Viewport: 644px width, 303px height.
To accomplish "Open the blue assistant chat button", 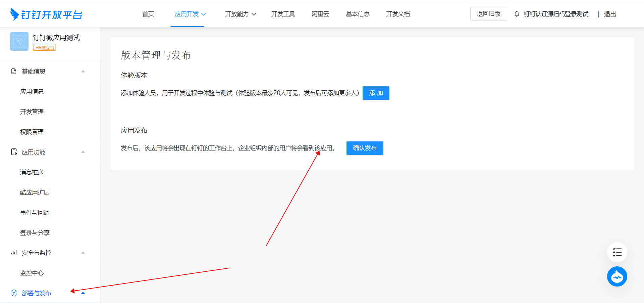I will pyautogui.click(x=617, y=276).
